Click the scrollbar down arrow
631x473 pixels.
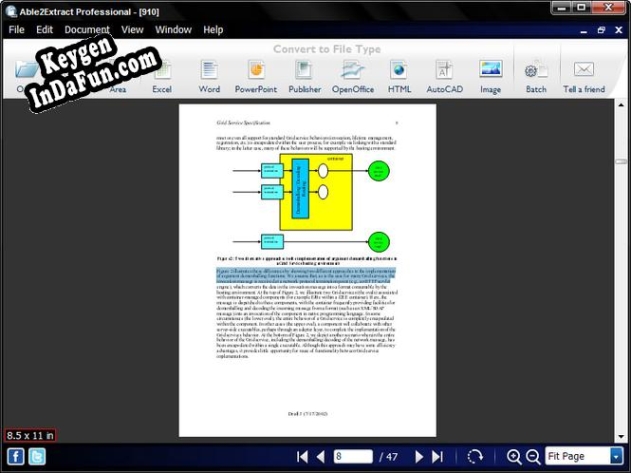point(621,436)
